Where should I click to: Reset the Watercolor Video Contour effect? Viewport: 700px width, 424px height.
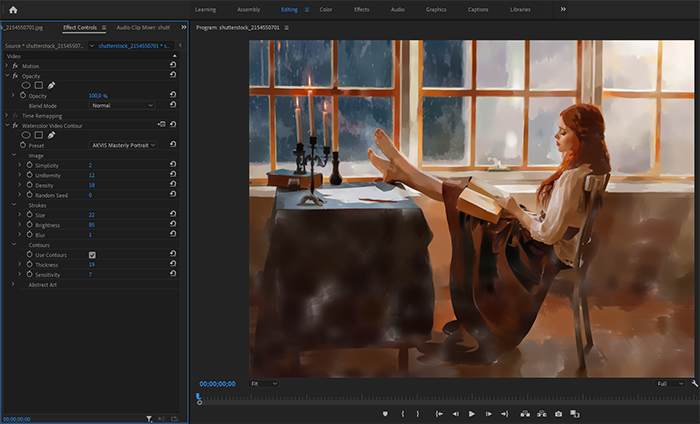(173, 125)
